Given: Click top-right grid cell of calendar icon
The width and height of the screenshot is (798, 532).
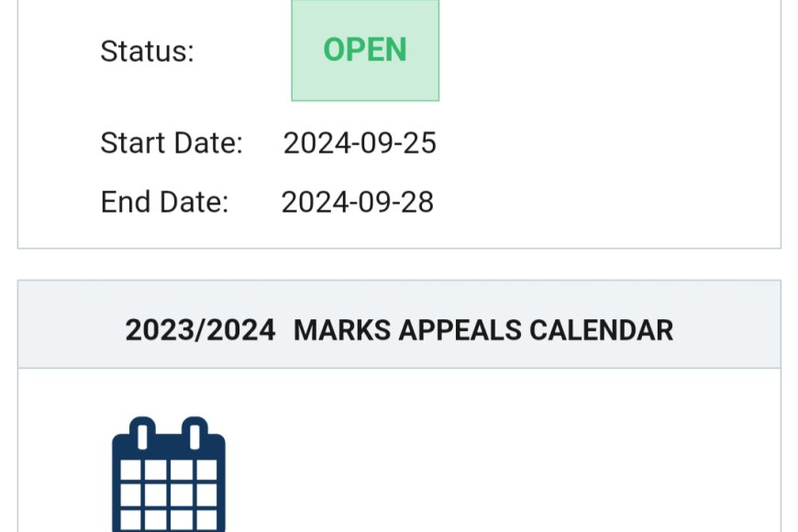Looking at the screenshot, I should (x=206, y=471).
